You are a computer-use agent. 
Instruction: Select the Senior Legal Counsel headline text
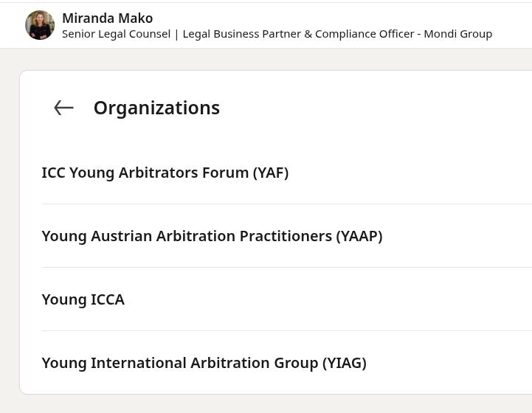point(116,34)
